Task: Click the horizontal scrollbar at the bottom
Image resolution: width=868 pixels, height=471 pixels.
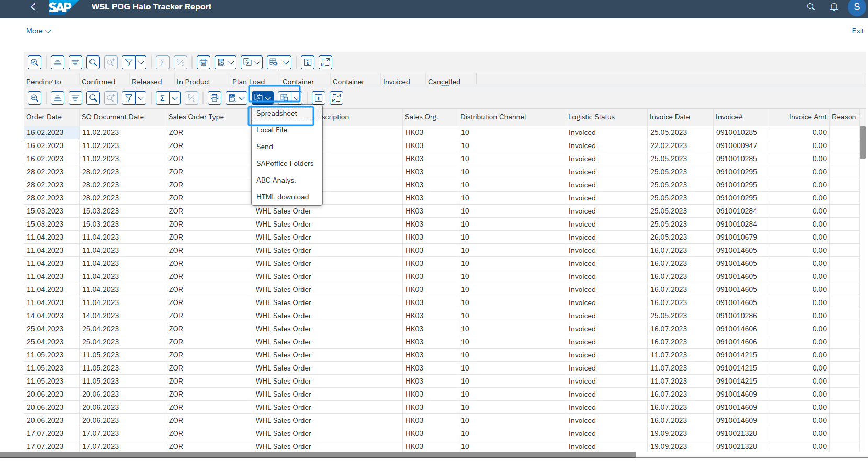Action: 317,455
